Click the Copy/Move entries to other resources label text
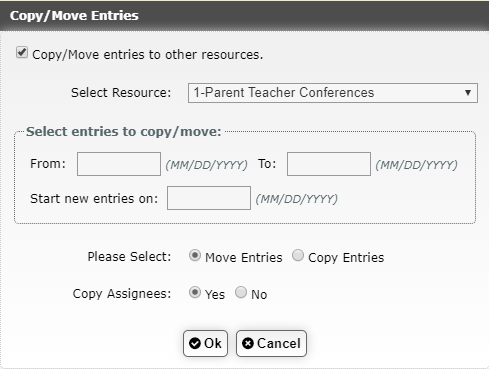 pos(148,55)
